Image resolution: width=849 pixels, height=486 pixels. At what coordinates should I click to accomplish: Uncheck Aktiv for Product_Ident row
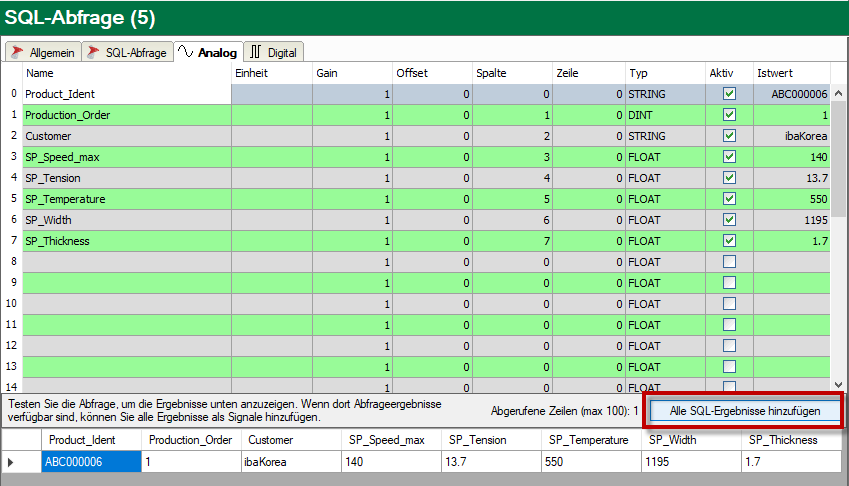click(729, 94)
